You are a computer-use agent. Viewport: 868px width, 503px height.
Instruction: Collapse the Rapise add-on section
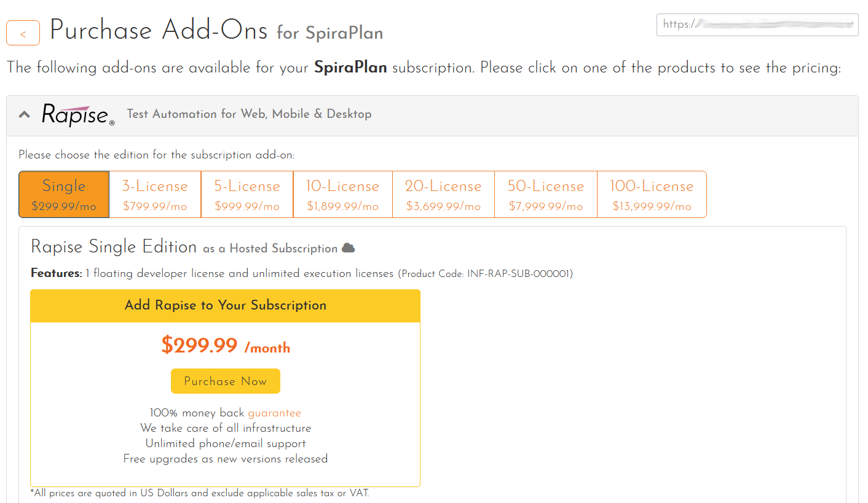(x=25, y=114)
